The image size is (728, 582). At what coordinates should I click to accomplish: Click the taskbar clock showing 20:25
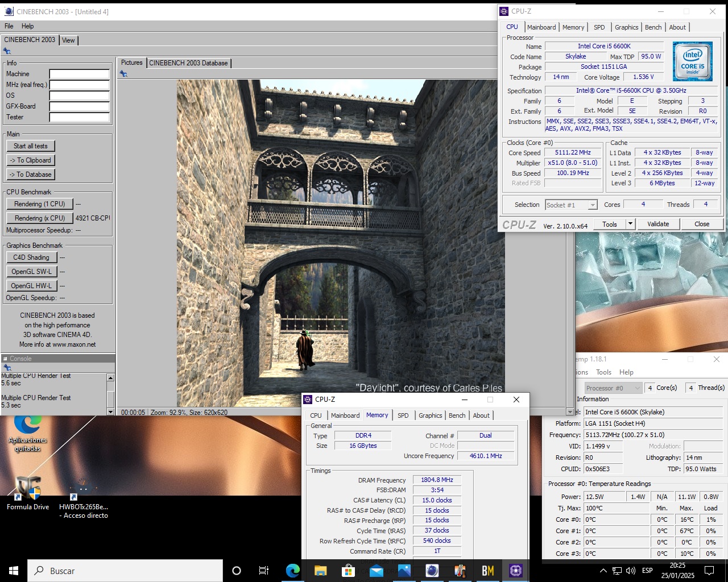pyautogui.click(x=677, y=571)
